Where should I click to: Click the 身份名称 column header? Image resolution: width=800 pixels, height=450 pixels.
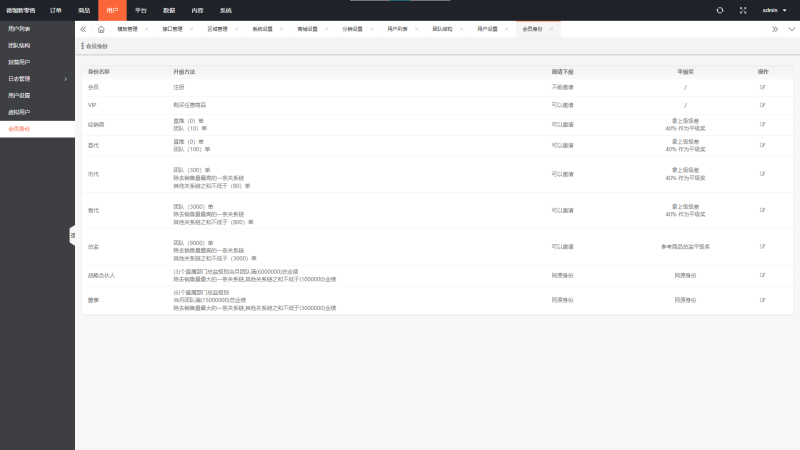(98, 72)
